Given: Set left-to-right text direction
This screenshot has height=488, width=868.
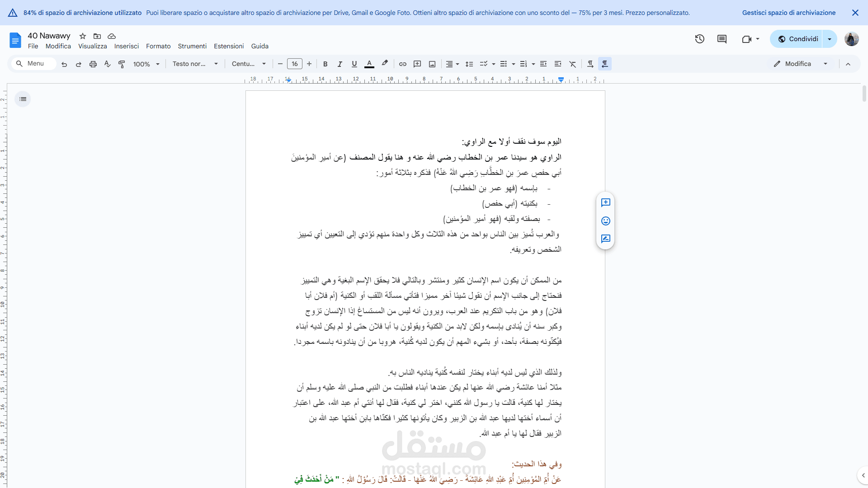Looking at the screenshot, I should click(590, 64).
